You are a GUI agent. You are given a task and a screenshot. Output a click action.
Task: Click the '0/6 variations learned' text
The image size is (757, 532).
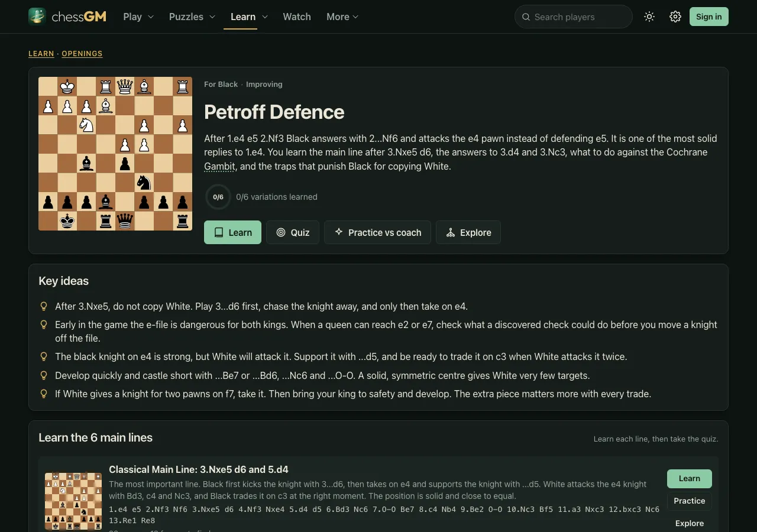point(277,197)
